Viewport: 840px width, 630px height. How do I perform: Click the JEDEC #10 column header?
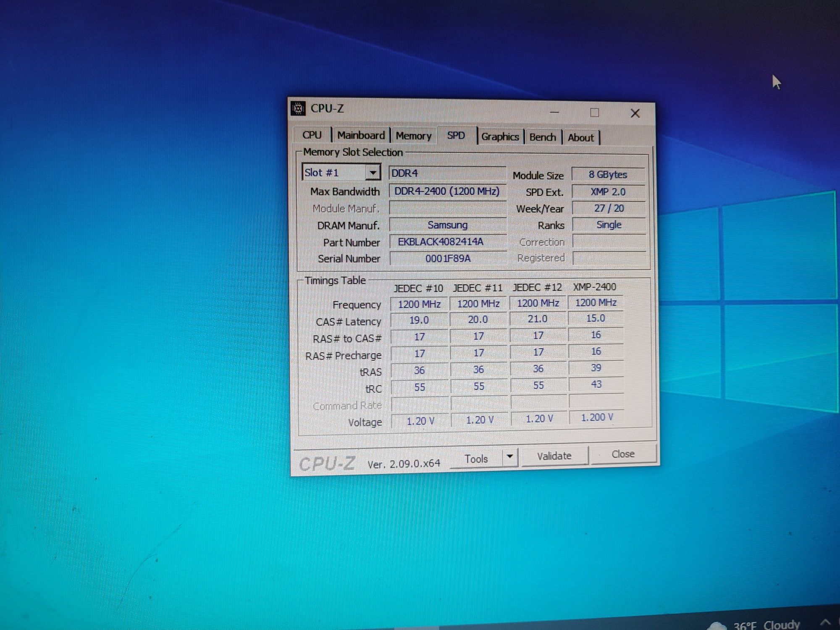point(418,288)
